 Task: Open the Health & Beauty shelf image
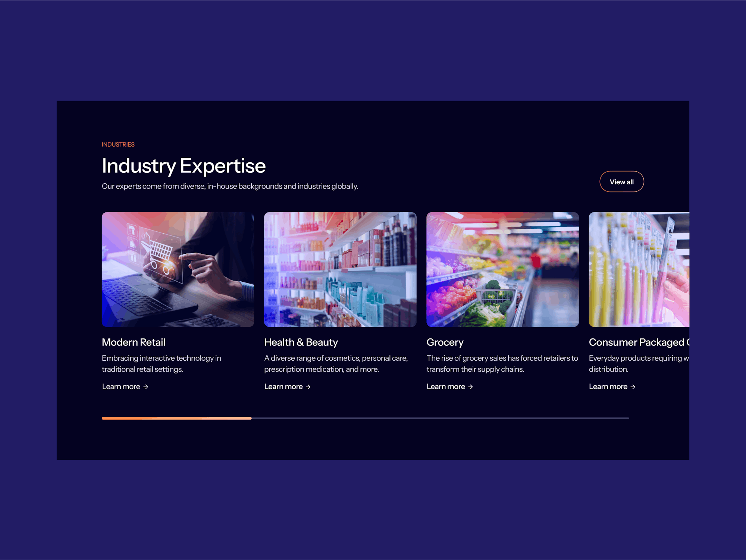(x=340, y=269)
